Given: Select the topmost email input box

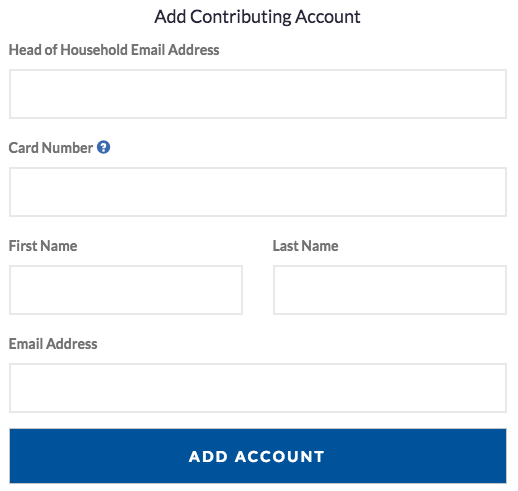Looking at the screenshot, I should pos(258,94).
